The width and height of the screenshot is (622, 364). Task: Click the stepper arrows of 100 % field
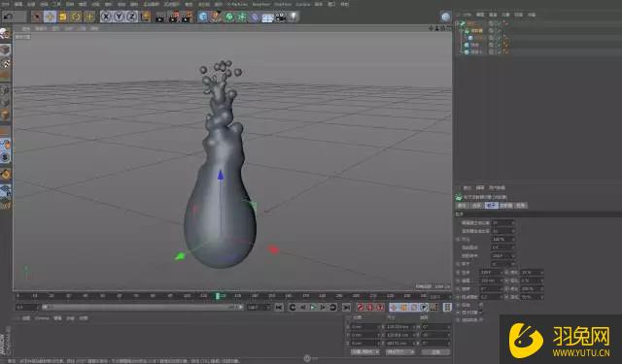513,239
